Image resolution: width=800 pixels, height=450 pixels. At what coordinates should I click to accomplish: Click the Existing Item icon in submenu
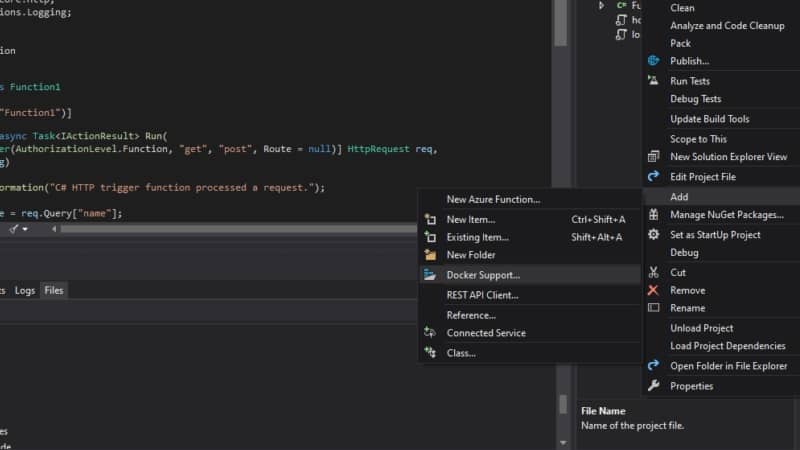430,237
